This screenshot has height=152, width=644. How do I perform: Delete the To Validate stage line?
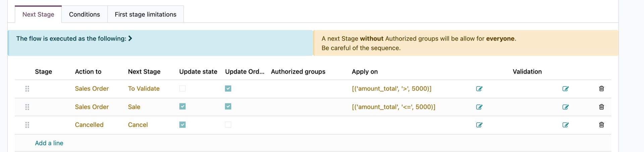(x=601, y=89)
